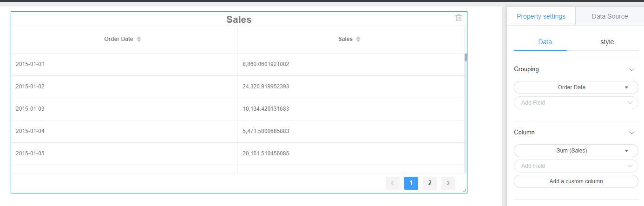Go to previous page arrow
644x206 pixels.
(x=393, y=183)
